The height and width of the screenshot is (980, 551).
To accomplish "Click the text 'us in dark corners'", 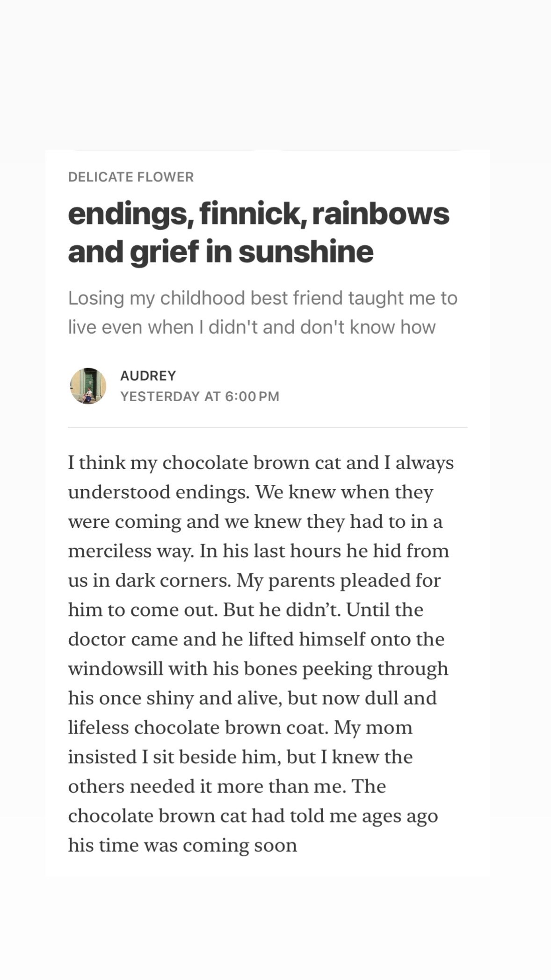I will (x=150, y=581).
